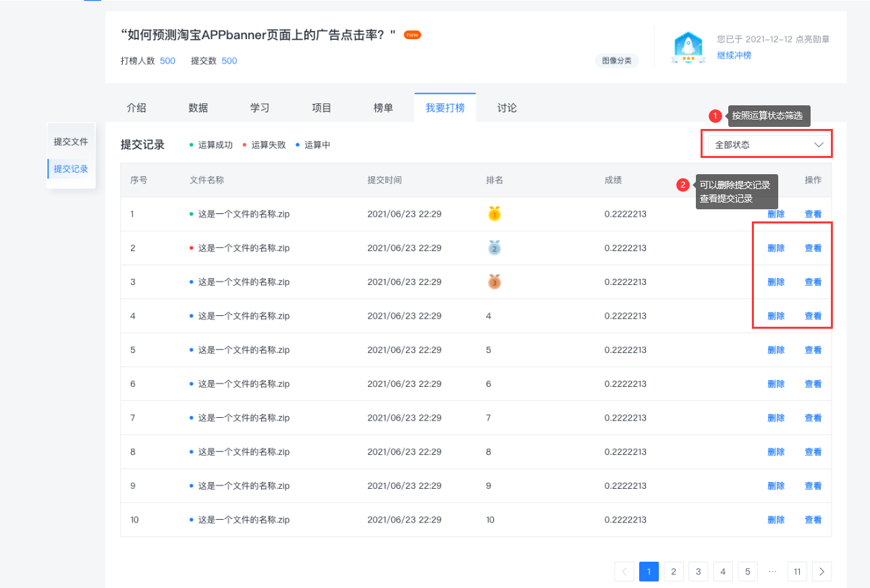The image size is (870, 588).
Task: Click the 成绩 column header
Action: [x=614, y=180]
